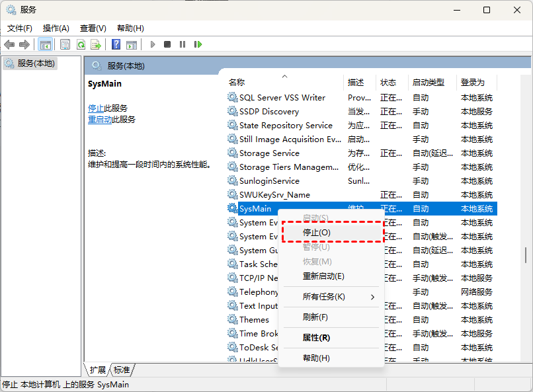Click the vertical scrollbar thumb in services list
Screen dimensions: 533x392
click(526, 255)
